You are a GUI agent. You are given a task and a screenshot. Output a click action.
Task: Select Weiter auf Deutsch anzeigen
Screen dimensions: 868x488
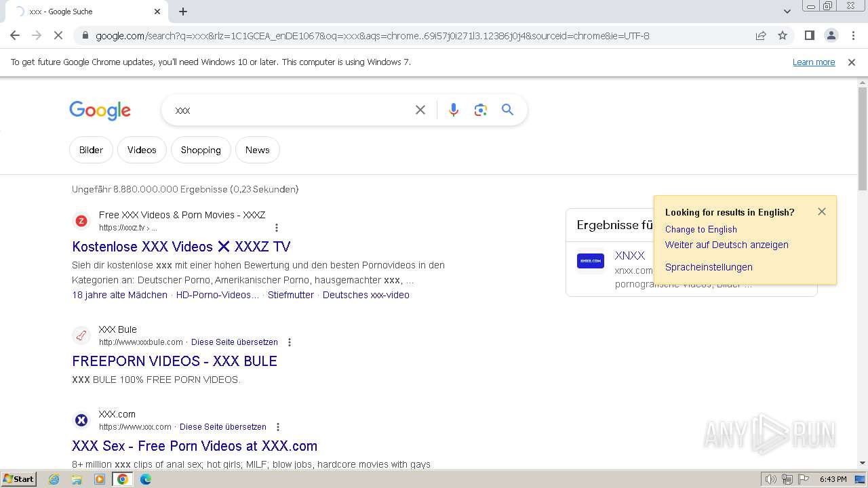pyautogui.click(x=727, y=245)
